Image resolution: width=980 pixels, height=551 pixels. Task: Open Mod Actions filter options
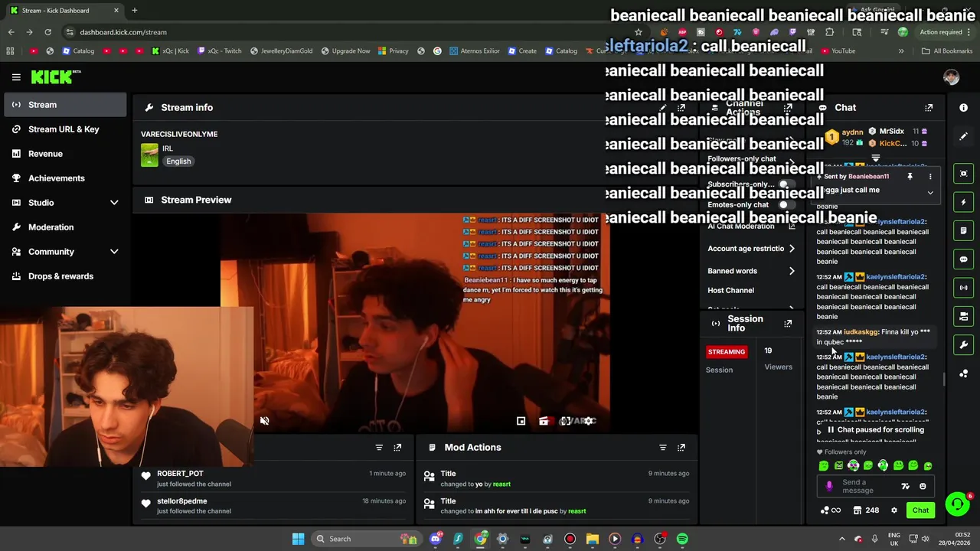click(x=663, y=448)
